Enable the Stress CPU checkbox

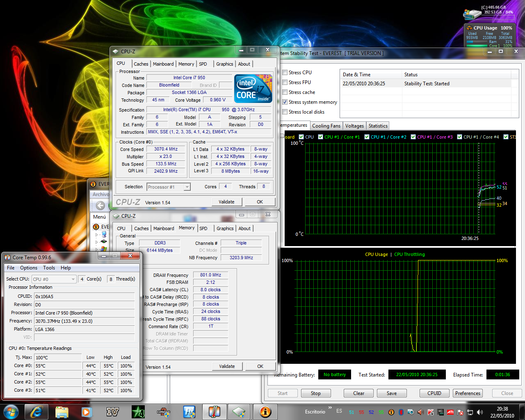285,73
